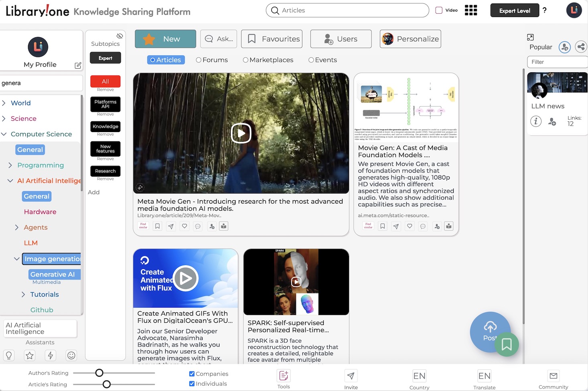Switch to the Favourites tab
The image size is (588, 391).
point(272,39)
